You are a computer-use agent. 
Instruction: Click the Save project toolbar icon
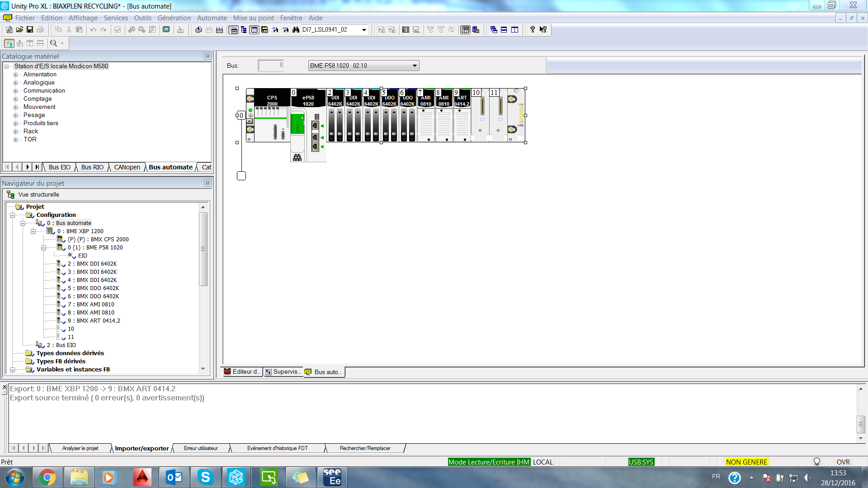point(30,30)
